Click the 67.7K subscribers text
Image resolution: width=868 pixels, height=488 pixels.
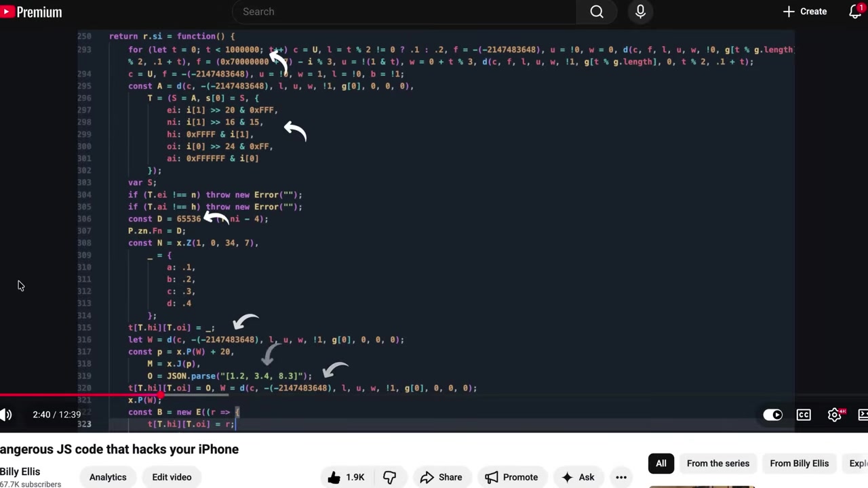point(31,485)
